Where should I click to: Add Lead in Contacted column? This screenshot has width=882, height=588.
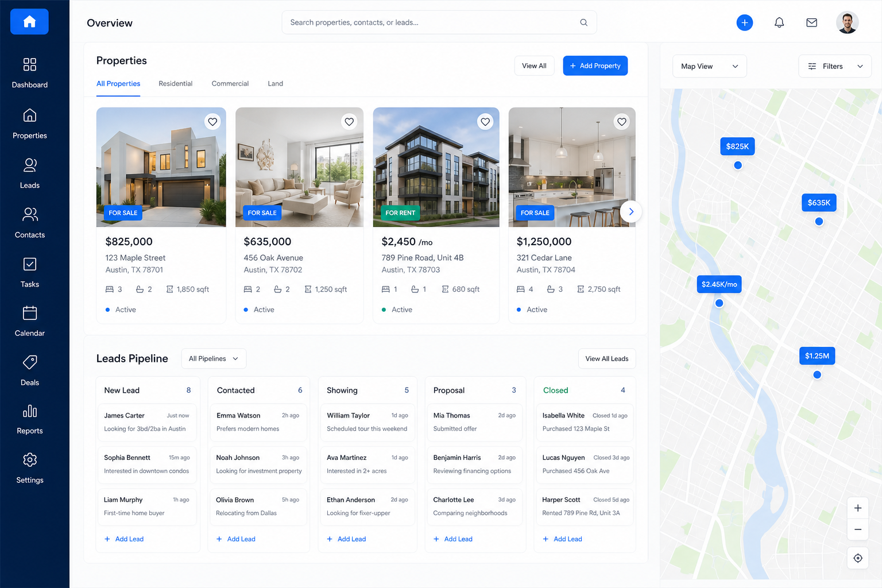tap(236, 539)
